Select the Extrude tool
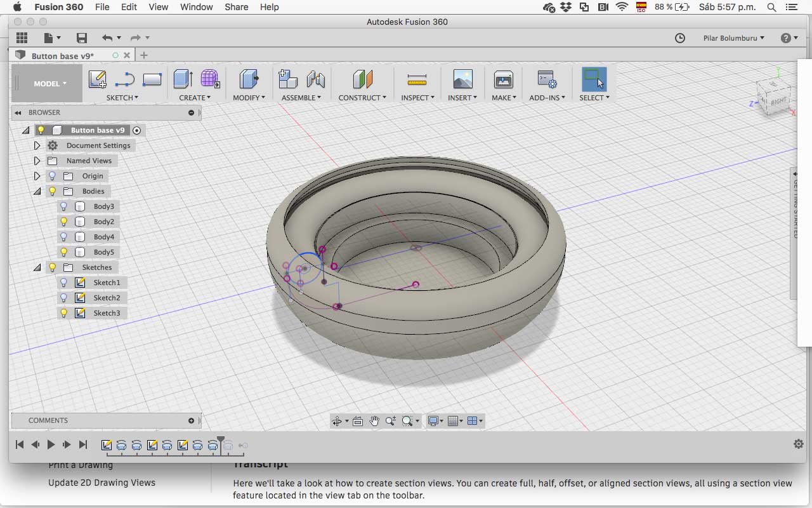This screenshot has height=508, width=812. coord(183,79)
